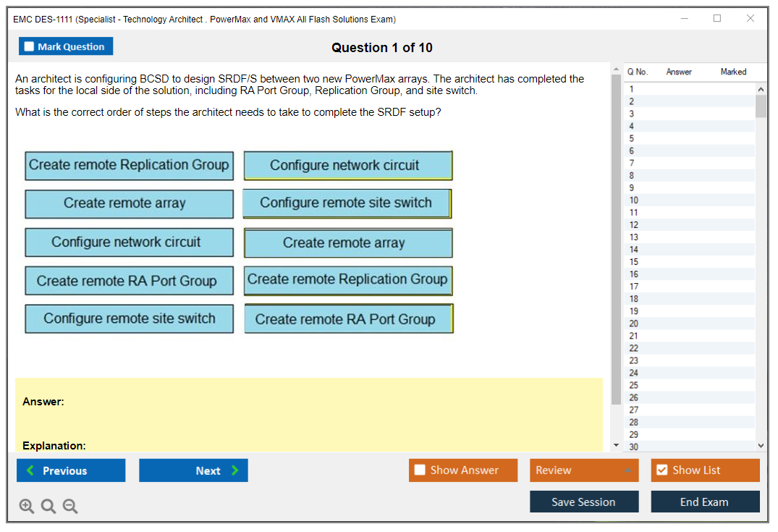Tick the Mark Question checkbox

(30, 46)
